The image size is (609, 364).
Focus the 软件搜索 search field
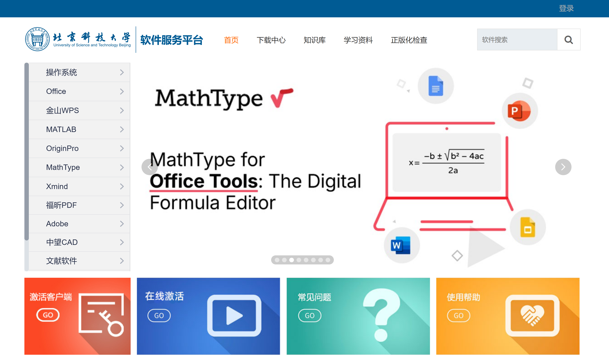(517, 40)
